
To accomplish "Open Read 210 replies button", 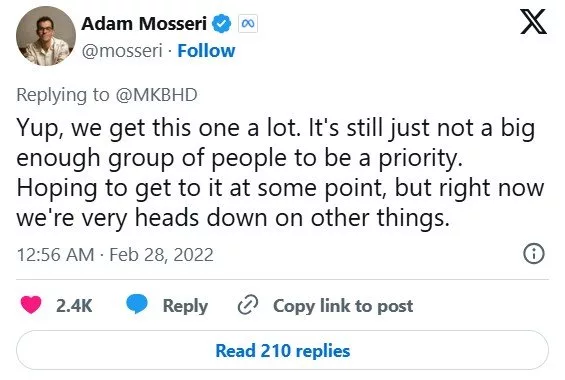I will tap(282, 350).
